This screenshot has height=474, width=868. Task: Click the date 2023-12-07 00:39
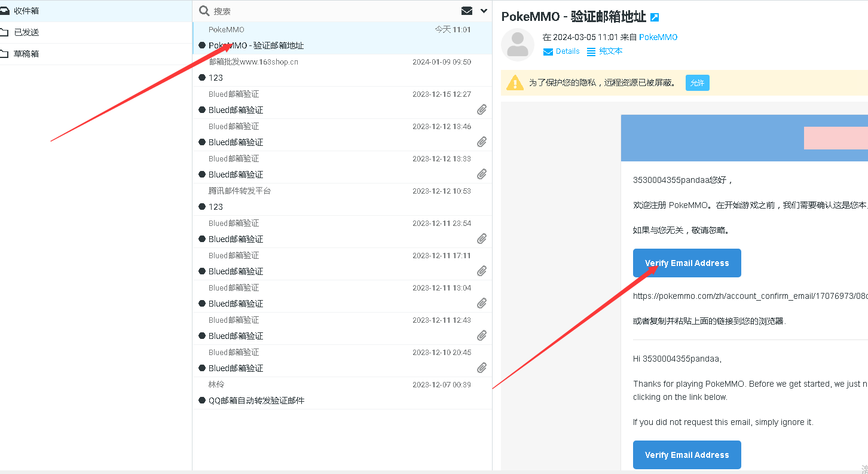click(442, 384)
